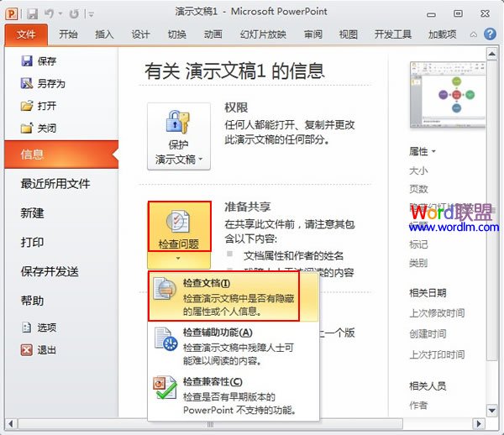Viewport: 504px width, 435px height.
Task: Switch to the 切换 ribbon tab
Action: click(176, 34)
